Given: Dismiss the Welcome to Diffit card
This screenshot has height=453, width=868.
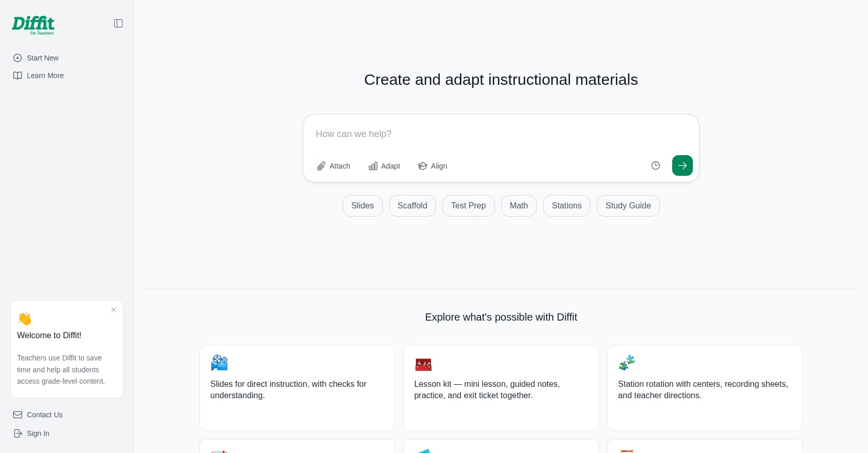Looking at the screenshot, I should pos(114,310).
